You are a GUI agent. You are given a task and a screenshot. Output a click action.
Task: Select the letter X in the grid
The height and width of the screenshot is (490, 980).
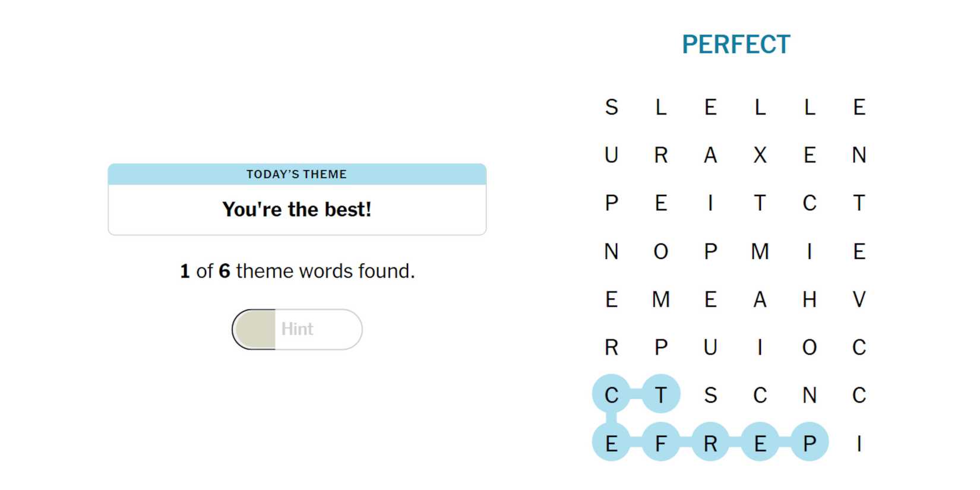(x=760, y=155)
